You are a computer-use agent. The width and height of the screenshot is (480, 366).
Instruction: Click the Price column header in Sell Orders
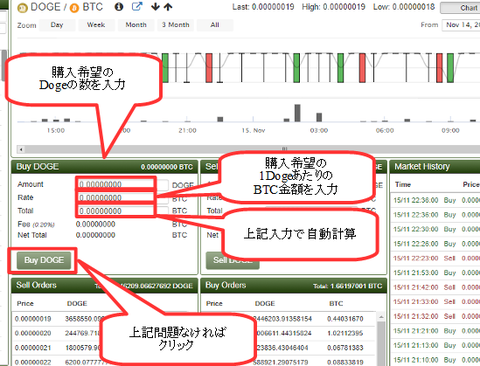click(x=25, y=304)
